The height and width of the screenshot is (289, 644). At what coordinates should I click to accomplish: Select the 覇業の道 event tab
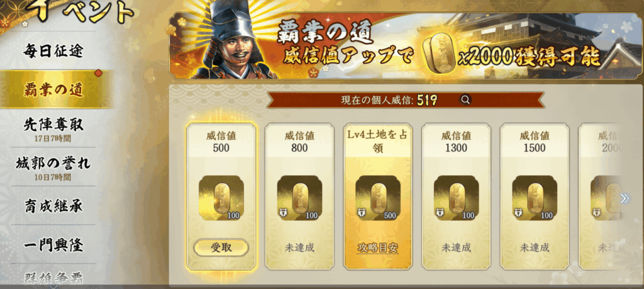pos(53,89)
